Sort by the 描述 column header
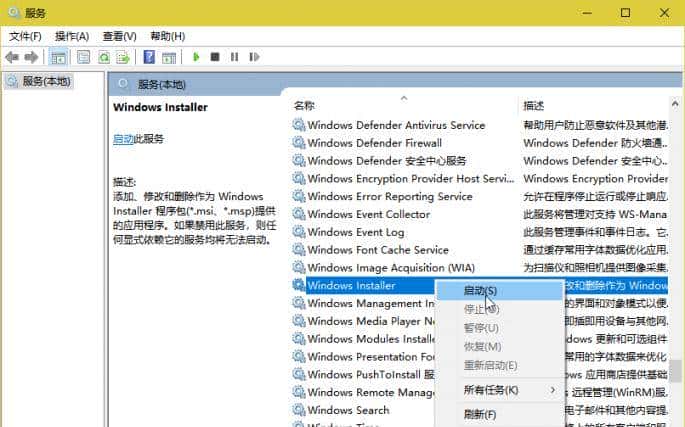The width and height of the screenshot is (685, 427). pyautogui.click(x=534, y=106)
